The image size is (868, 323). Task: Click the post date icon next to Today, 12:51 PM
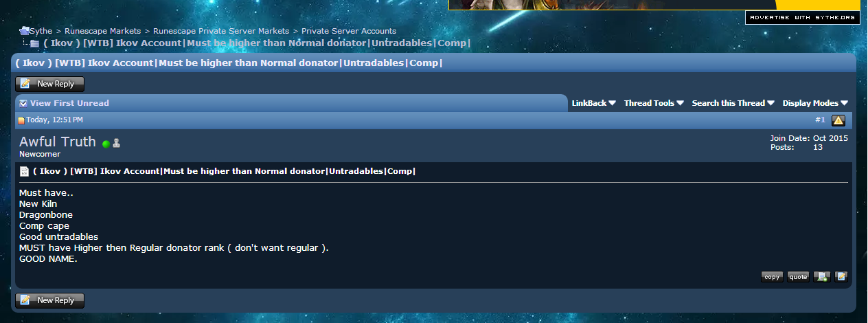click(x=21, y=120)
